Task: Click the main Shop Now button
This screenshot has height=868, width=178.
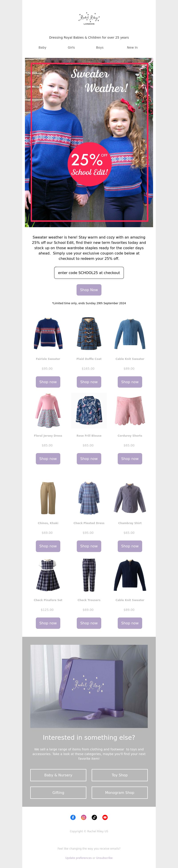Action: pyautogui.click(x=89, y=290)
